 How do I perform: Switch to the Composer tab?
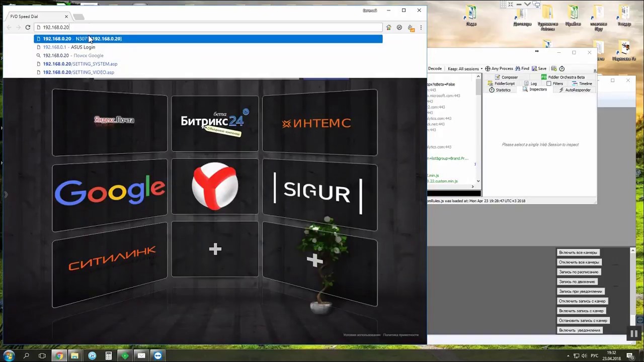pyautogui.click(x=506, y=77)
